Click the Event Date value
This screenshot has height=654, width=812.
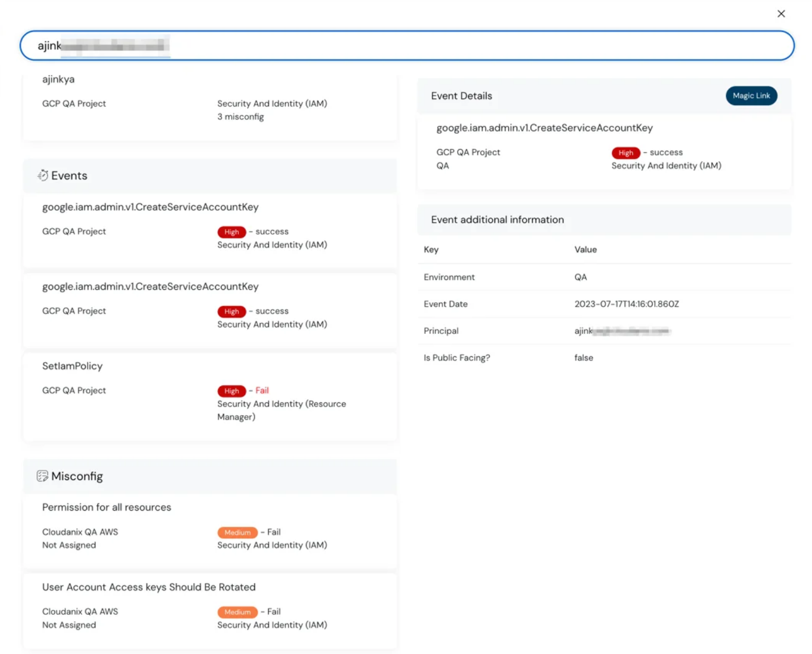point(626,304)
